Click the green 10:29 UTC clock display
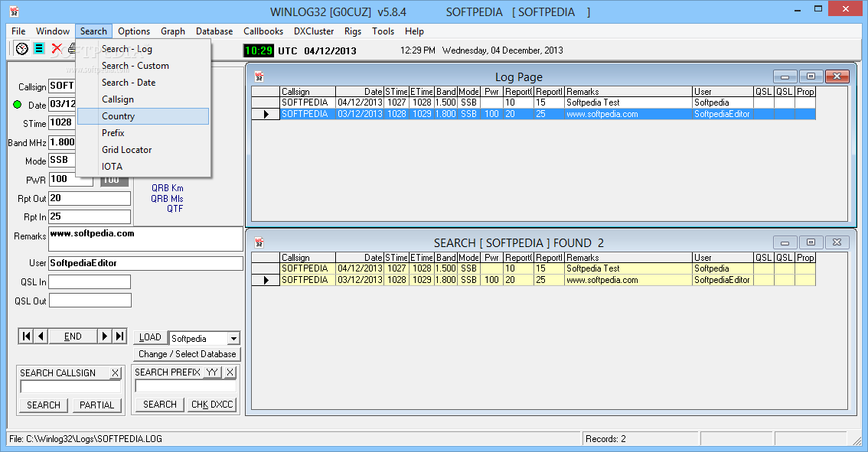The height and width of the screenshot is (452, 868). 259,51
